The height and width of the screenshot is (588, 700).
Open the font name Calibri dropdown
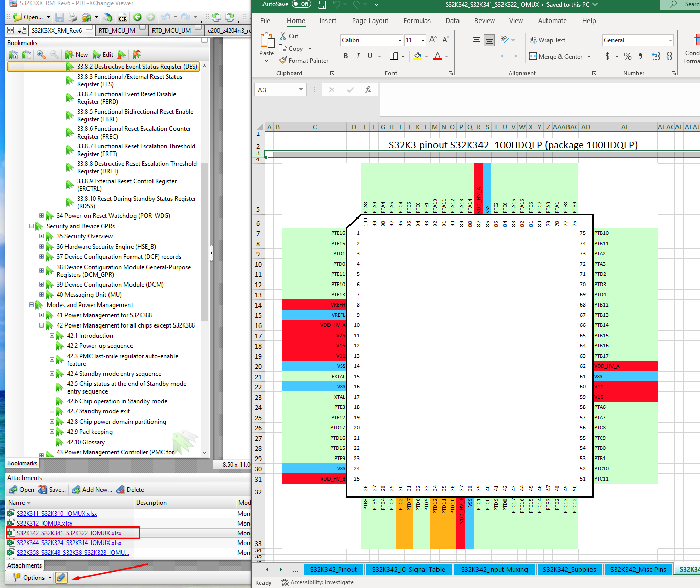click(x=400, y=40)
